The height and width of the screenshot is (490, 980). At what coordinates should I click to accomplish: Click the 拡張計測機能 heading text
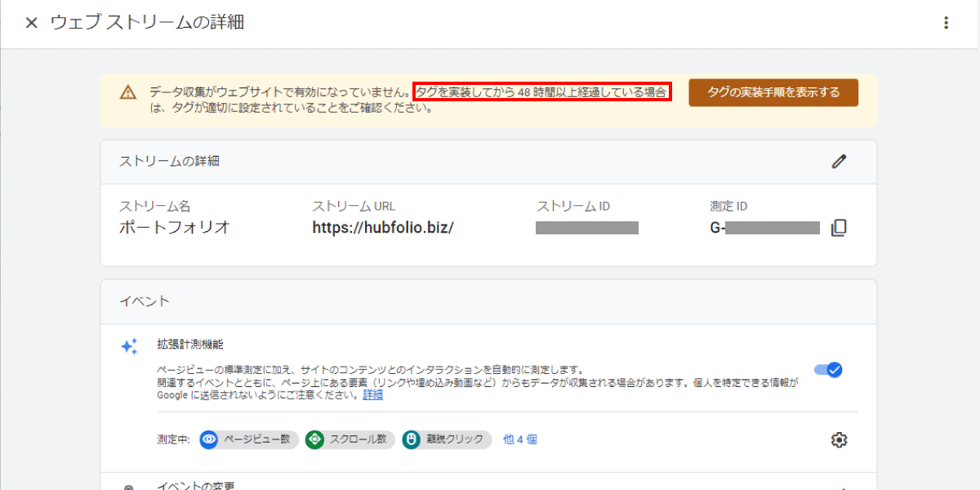coord(190,345)
